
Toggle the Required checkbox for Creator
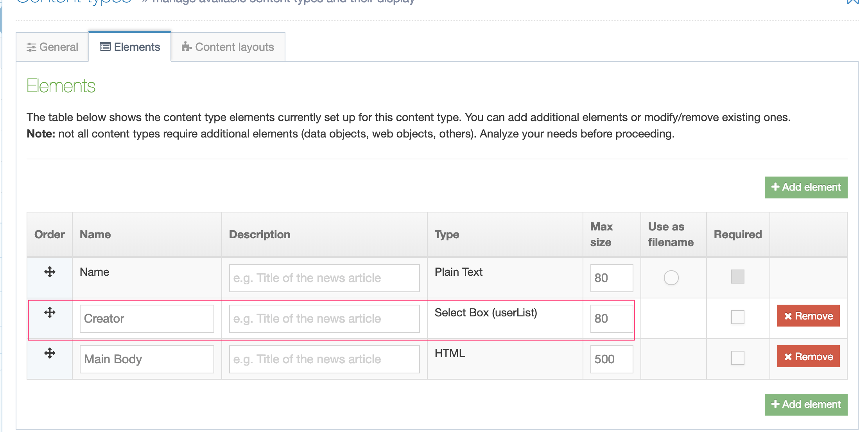[737, 317]
